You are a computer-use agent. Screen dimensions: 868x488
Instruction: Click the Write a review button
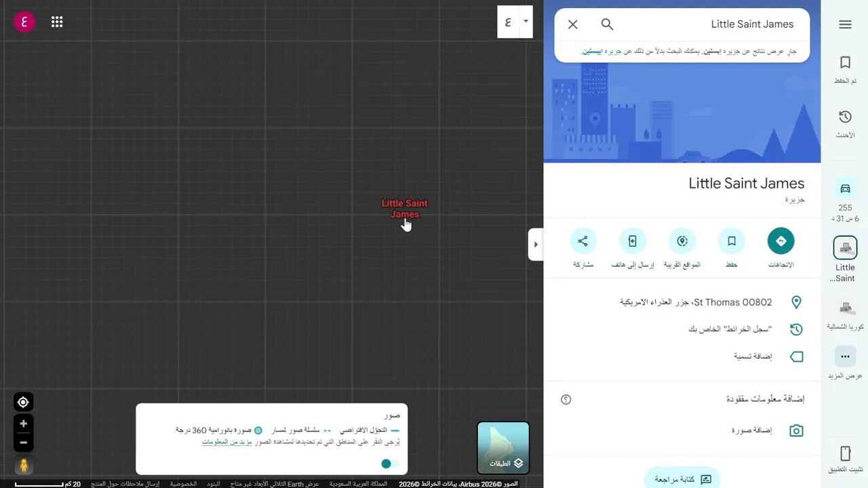click(682, 479)
